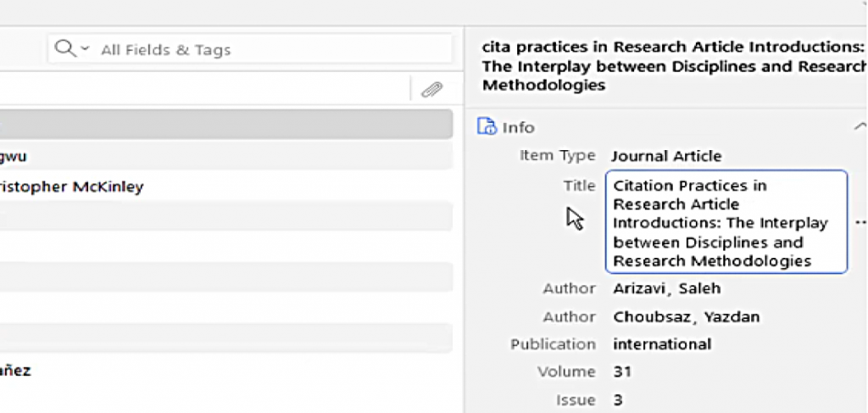
Task: Click inside the Title text field
Action: coord(726,223)
